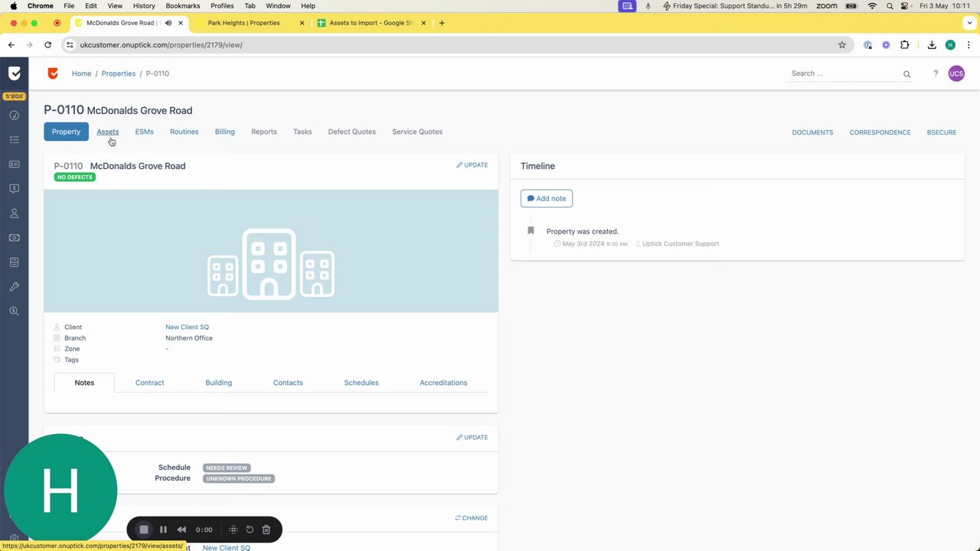Image resolution: width=980 pixels, height=551 pixels.
Task: Open the wrench icon in sidebar
Action: tap(14, 287)
